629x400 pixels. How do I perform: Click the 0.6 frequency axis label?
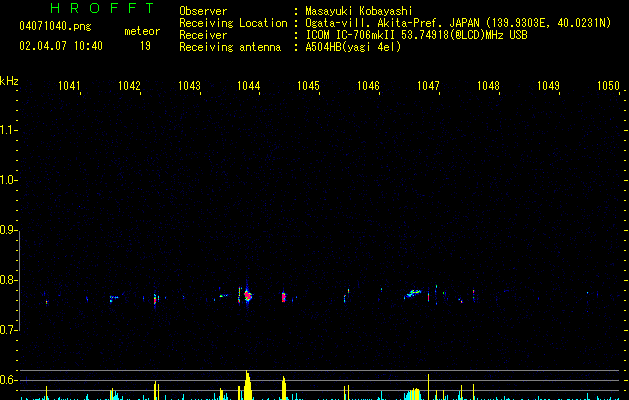(8, 380)
